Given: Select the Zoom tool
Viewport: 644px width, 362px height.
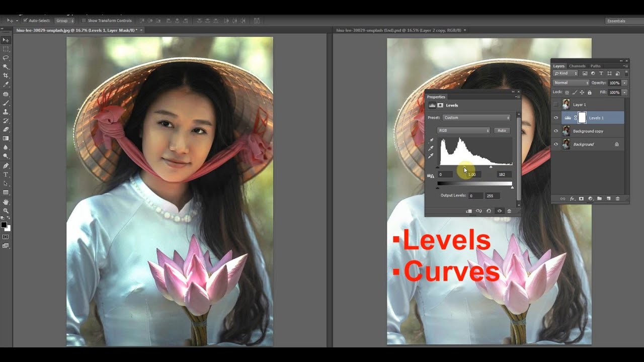Looking at the screenshot, I should pos(6,211).
